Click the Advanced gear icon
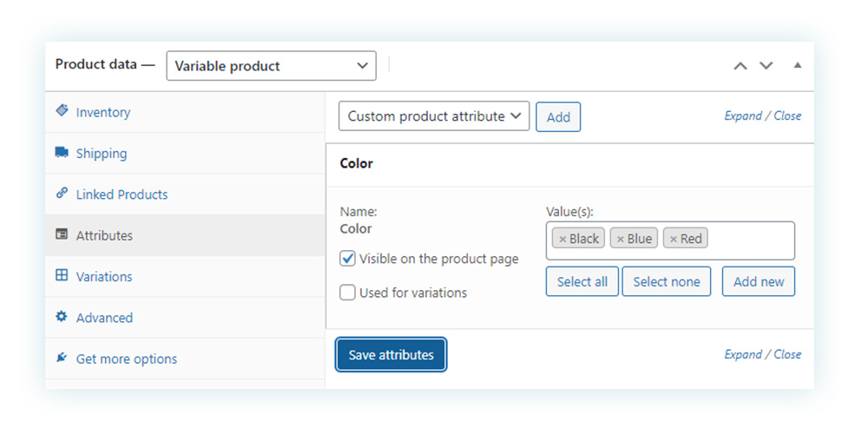 tap(62, 316)
